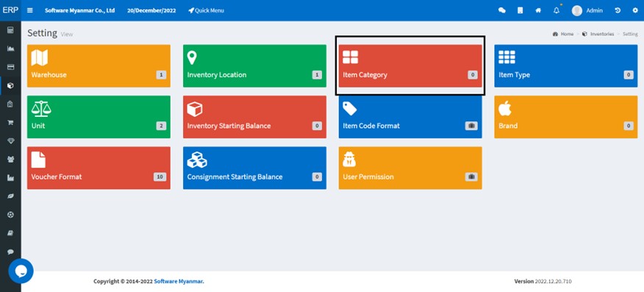Open the Quick Menu
This screenshot has height=292, width=644.
click(x=206, y=11)
